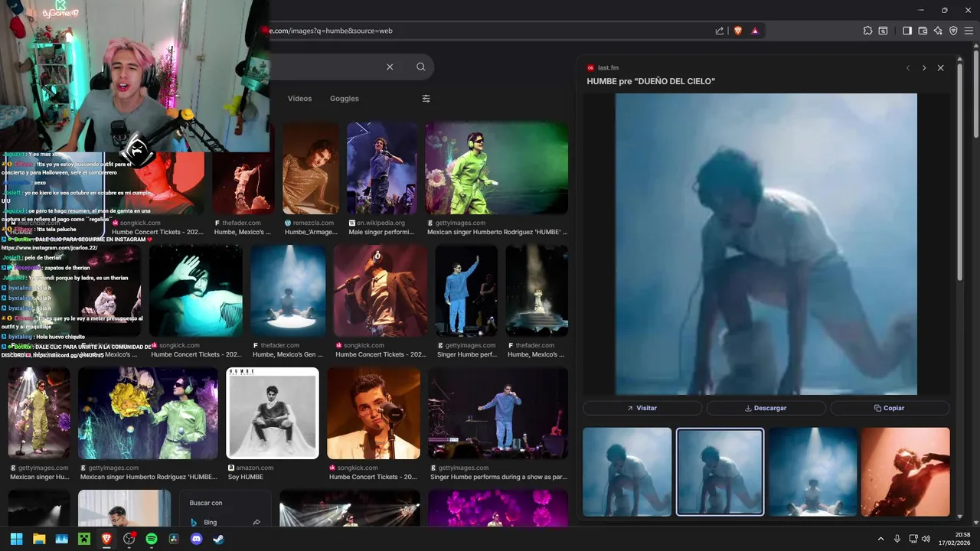Switch to the Goggles tab
Screen dimensions: 980x551
point(345,98)
